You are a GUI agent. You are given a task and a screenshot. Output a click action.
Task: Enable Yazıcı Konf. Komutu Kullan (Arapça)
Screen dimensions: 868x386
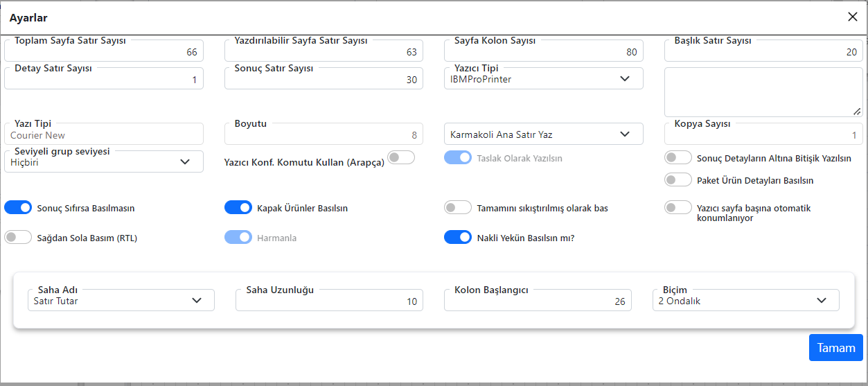401,157
